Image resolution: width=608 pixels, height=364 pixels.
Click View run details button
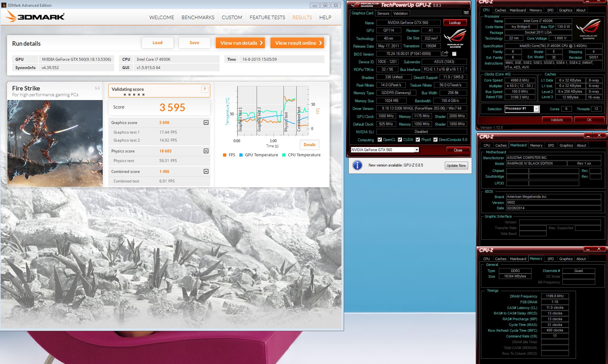click(x=241, y=43)
